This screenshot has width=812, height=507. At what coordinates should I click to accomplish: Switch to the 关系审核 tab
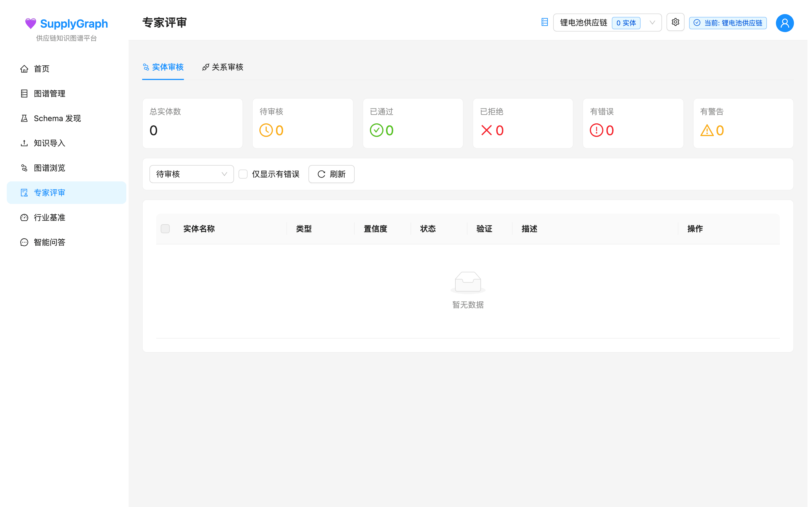pos(223,67)
